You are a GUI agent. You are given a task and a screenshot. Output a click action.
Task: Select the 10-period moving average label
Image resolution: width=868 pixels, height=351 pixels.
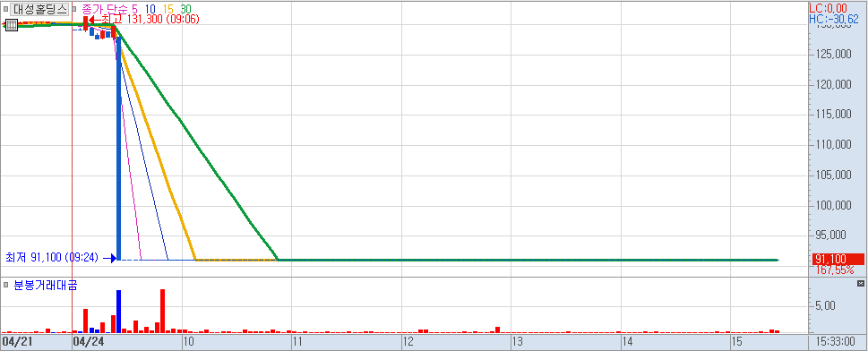[x=150, y=9]
